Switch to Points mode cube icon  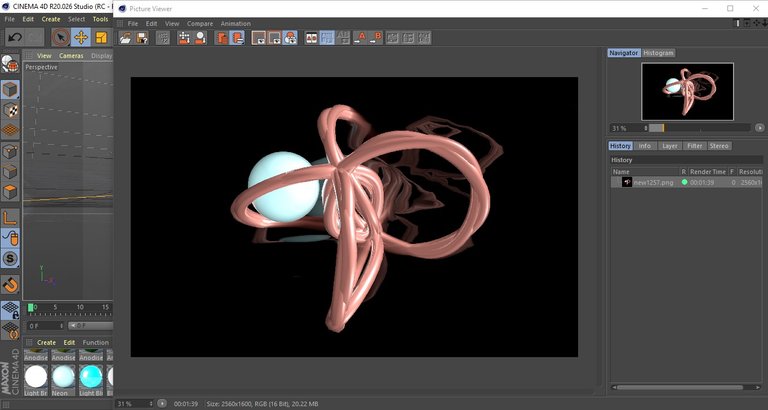point(10,151)
